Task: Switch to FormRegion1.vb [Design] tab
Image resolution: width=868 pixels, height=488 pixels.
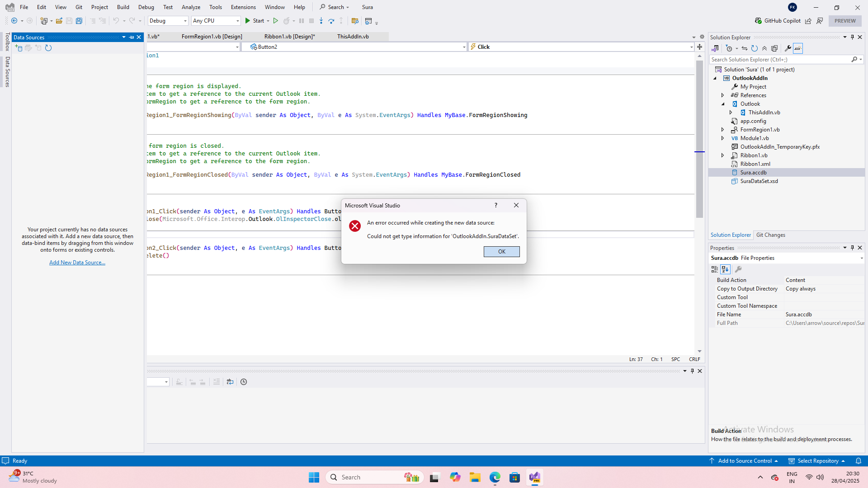Action: 212,37
